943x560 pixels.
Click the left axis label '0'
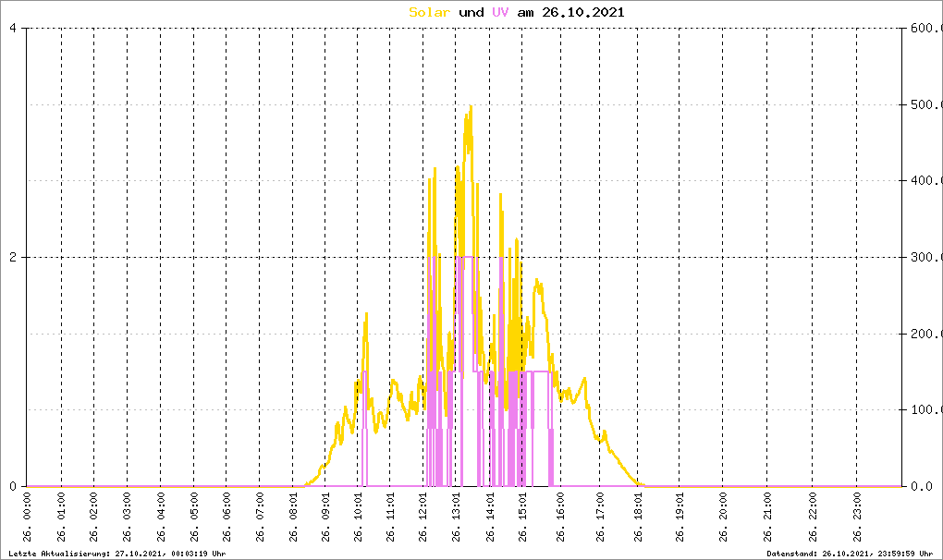(x=13, y=486)
